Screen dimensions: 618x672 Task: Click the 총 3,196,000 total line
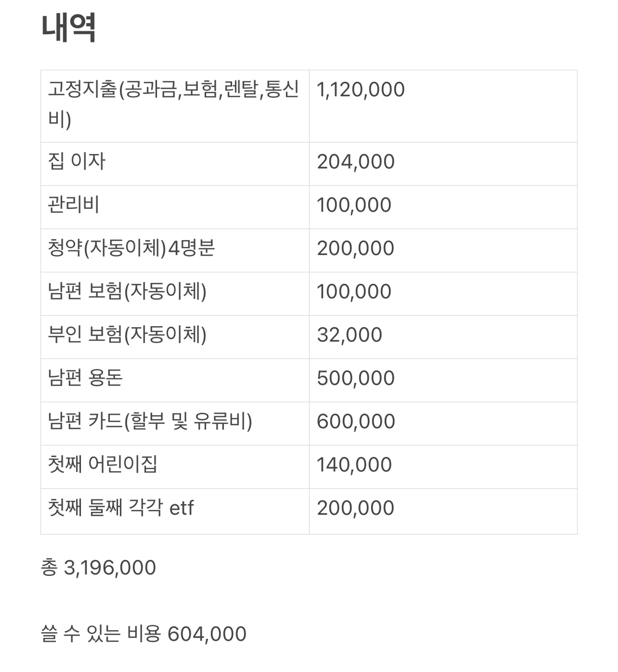(98, 568)
